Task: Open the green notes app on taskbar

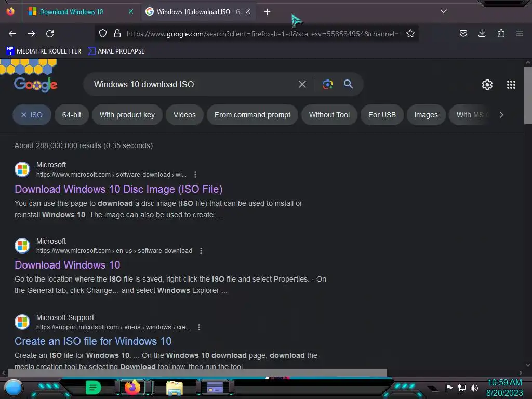Action: pos(94,388)
